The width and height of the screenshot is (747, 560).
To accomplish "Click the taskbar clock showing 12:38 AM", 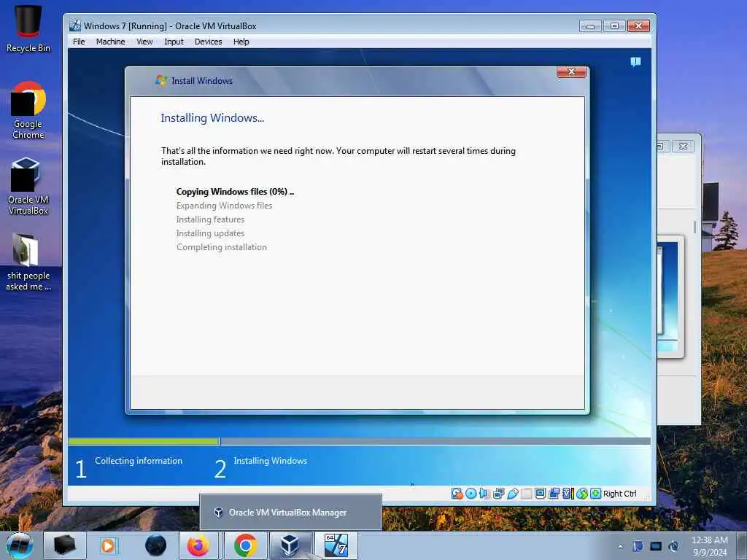I will click(x=709, y=546).
